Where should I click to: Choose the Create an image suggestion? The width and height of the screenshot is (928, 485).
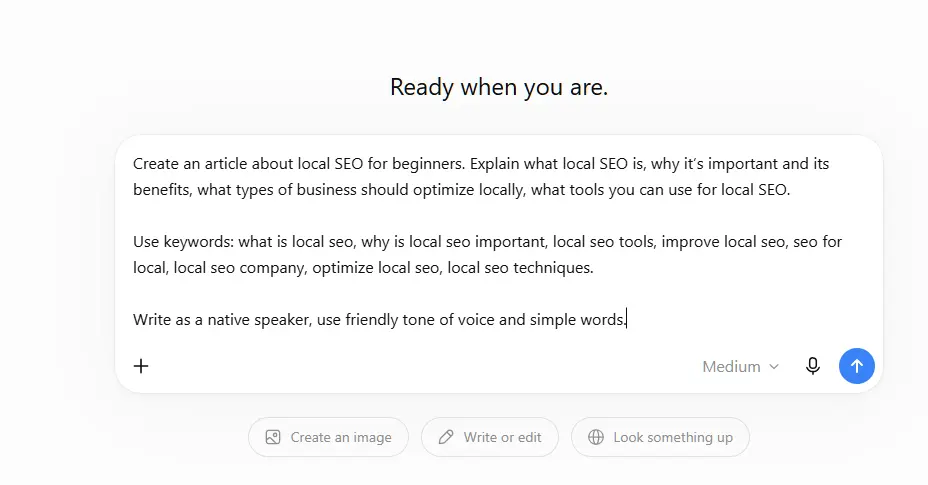click(328, 437)
